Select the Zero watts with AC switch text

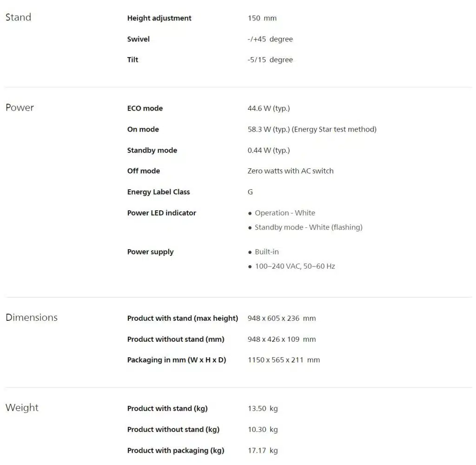(x=291, y=171)
